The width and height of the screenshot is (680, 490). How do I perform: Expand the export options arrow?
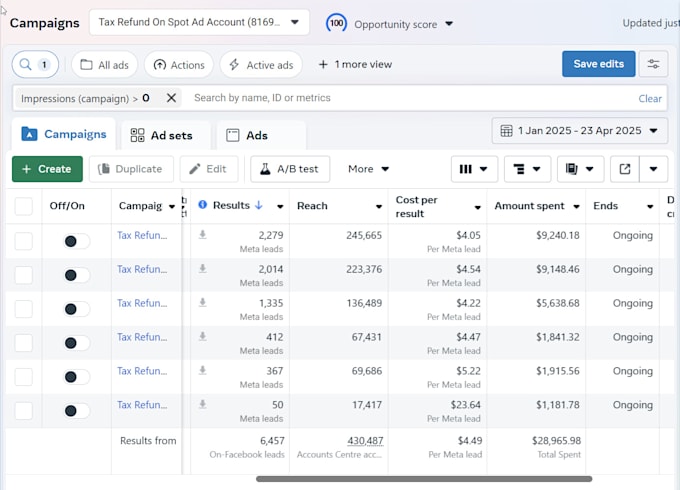tap(653, 169)
